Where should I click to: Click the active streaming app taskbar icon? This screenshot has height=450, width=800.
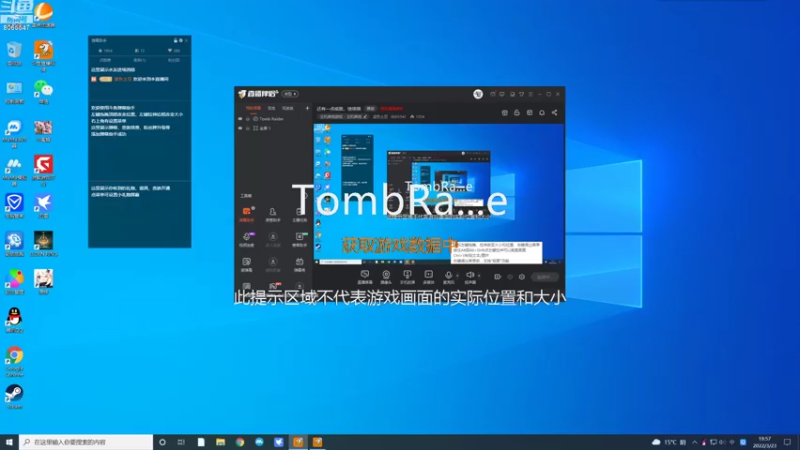pos(298,442)
